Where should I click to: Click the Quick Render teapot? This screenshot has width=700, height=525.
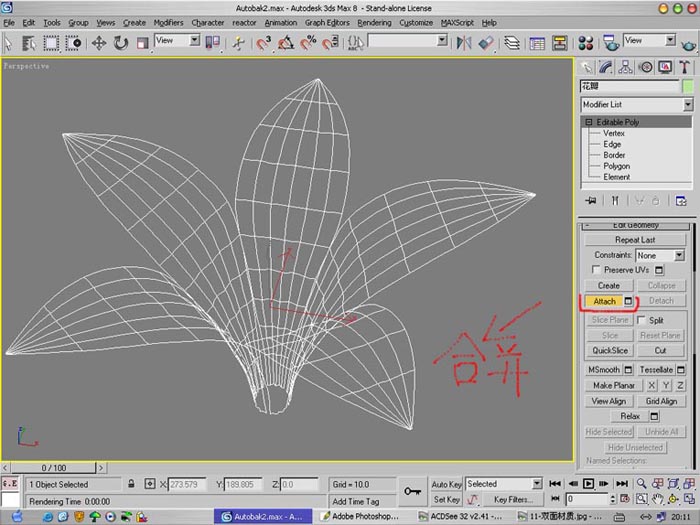(x=688, y=44)
